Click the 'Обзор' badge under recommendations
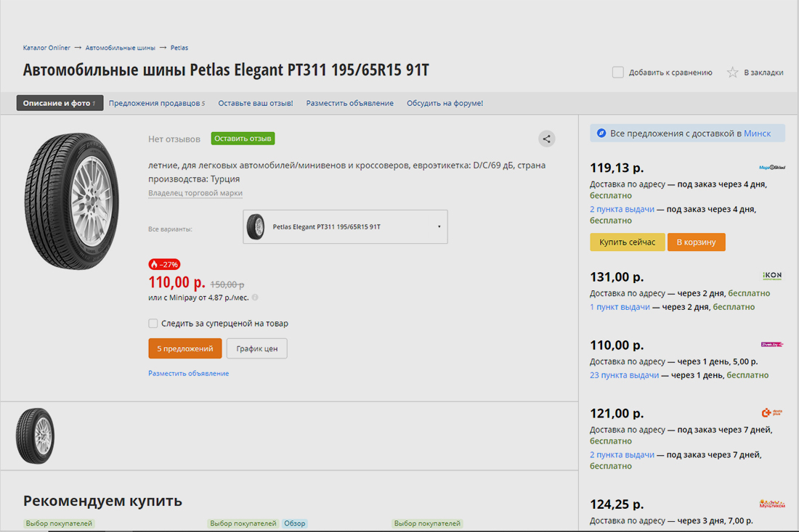The image size is (799, 532). pyautogui.click(x=294, y=523)
